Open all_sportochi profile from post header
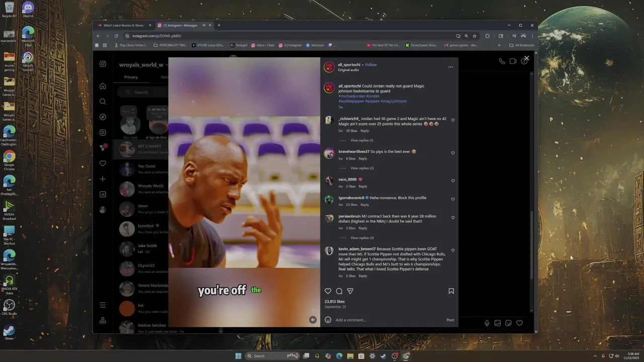Screen dimensions: 644x362 (350, 65)
